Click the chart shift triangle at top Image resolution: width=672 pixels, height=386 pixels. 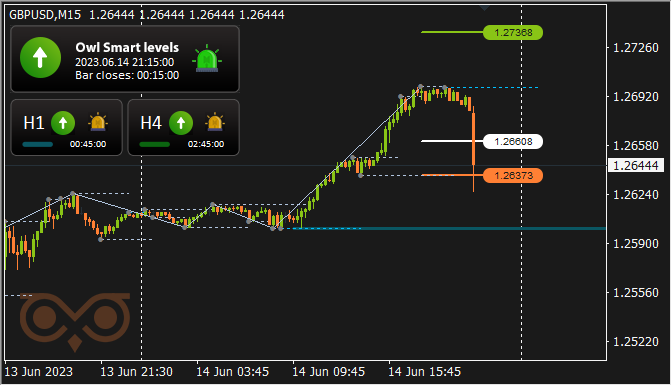pos(485,7)
